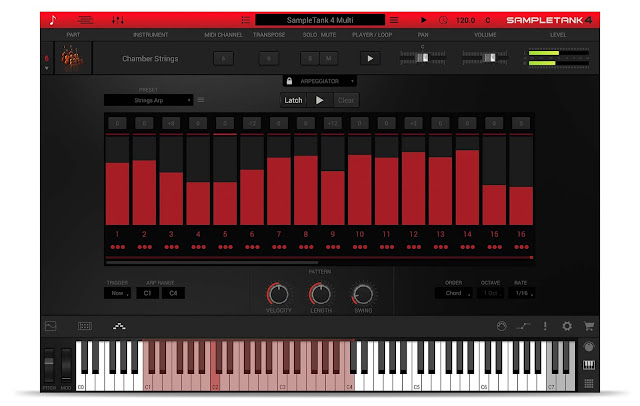Open the Strings Arp preset dropdown
Image resolution: width=640 pixels, height=406 pixels.
[148, 100]
